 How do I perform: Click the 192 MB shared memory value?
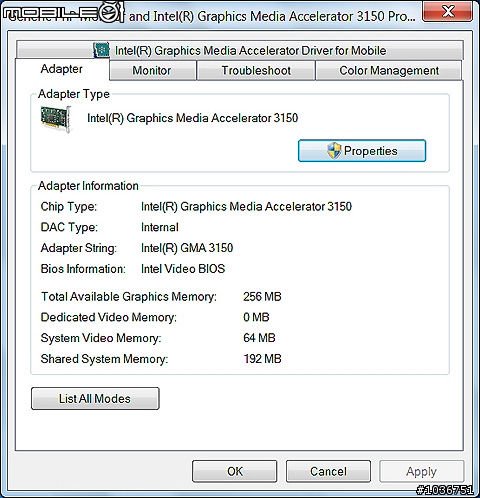[x=262, y=359]
